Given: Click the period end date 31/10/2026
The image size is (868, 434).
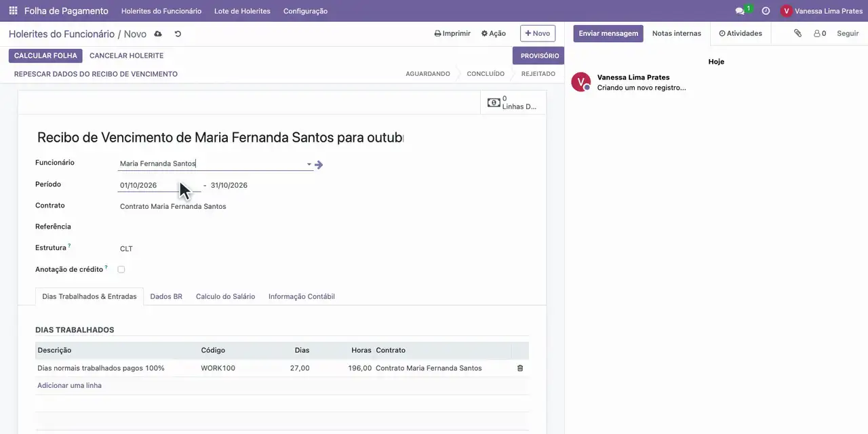Looking at the screenshot, I should coord(229,185).
